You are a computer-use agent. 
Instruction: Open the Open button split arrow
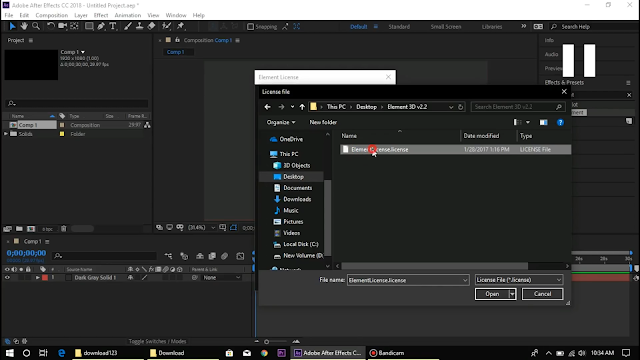(x=512, y=294)
